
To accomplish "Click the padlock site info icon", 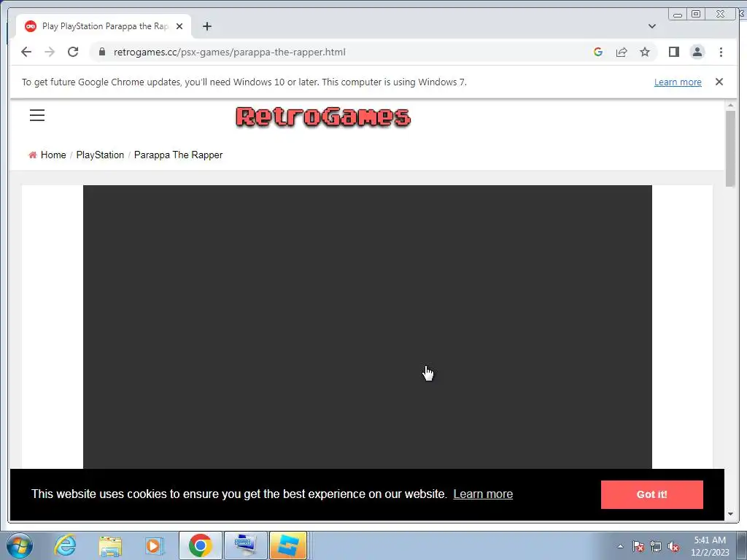I will coord(102,52).
